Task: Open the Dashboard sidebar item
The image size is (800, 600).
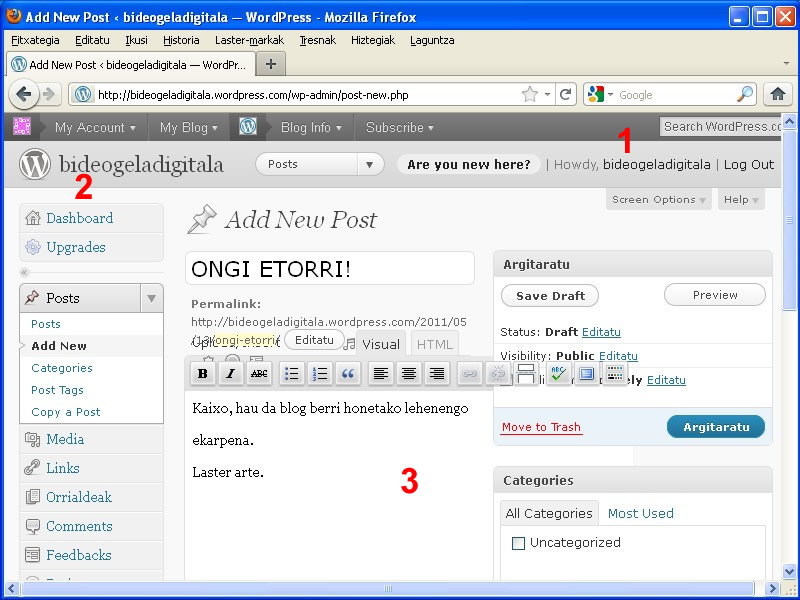Action: (80, 218)
